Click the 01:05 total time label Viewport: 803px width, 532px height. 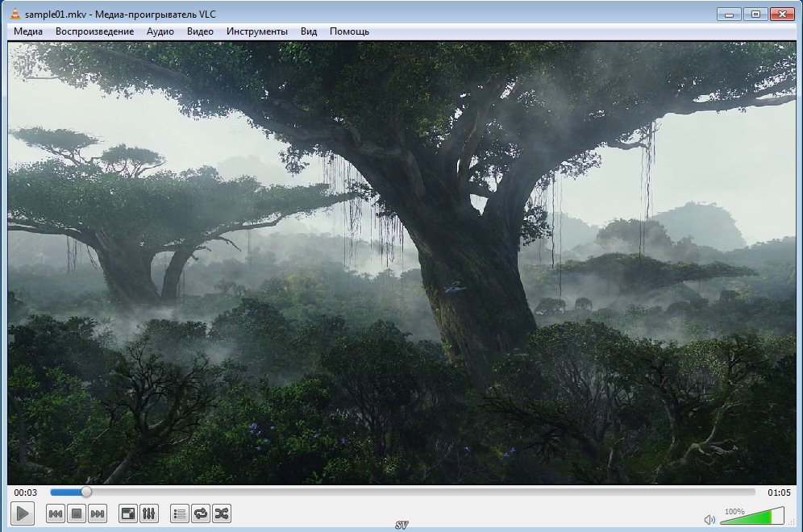coord(779,493)
